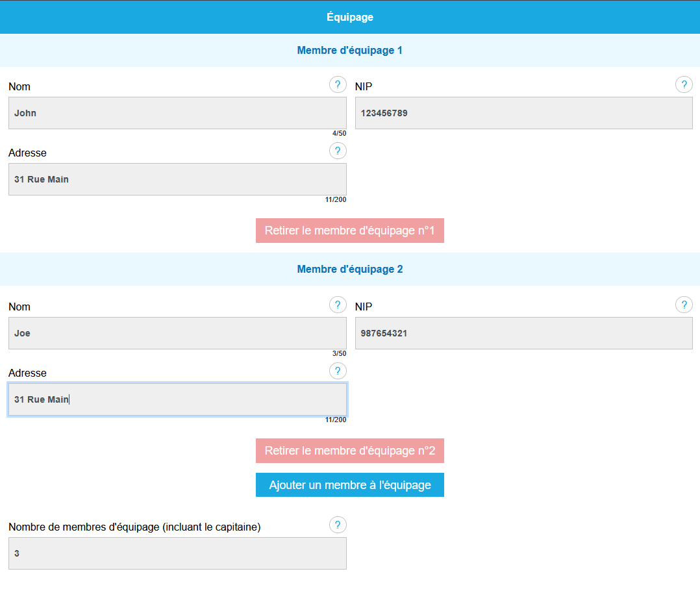Select the NIP field with 123456789
Viewport: 700px width, 591px height.
[523, 113]
